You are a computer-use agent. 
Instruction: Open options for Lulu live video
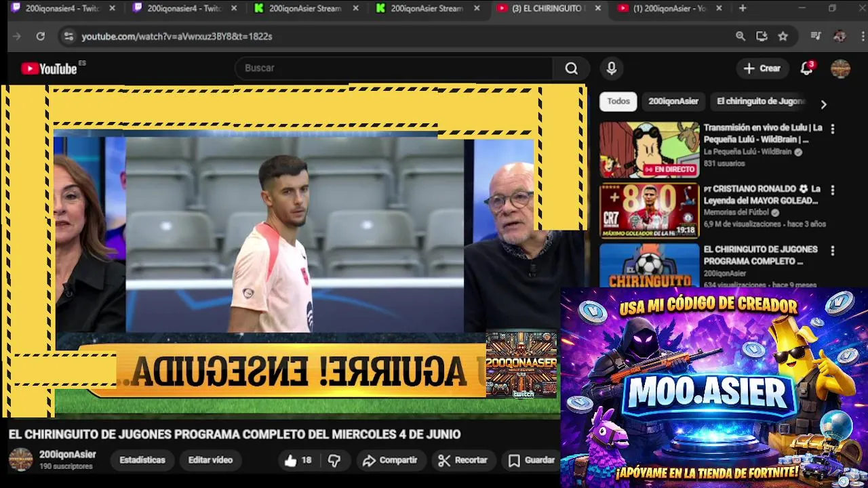point(833,129)
